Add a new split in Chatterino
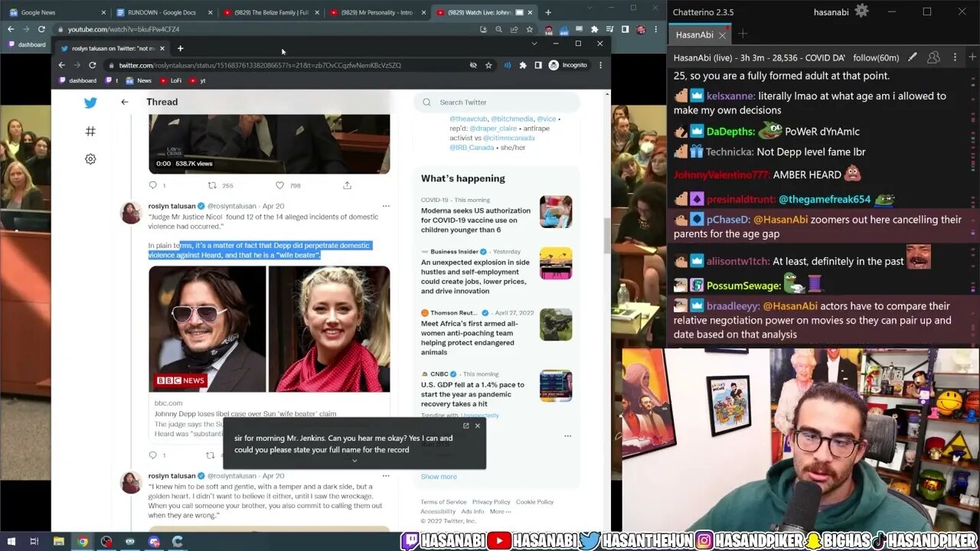This screenshot has width=980, height=551. pos(972,57)
